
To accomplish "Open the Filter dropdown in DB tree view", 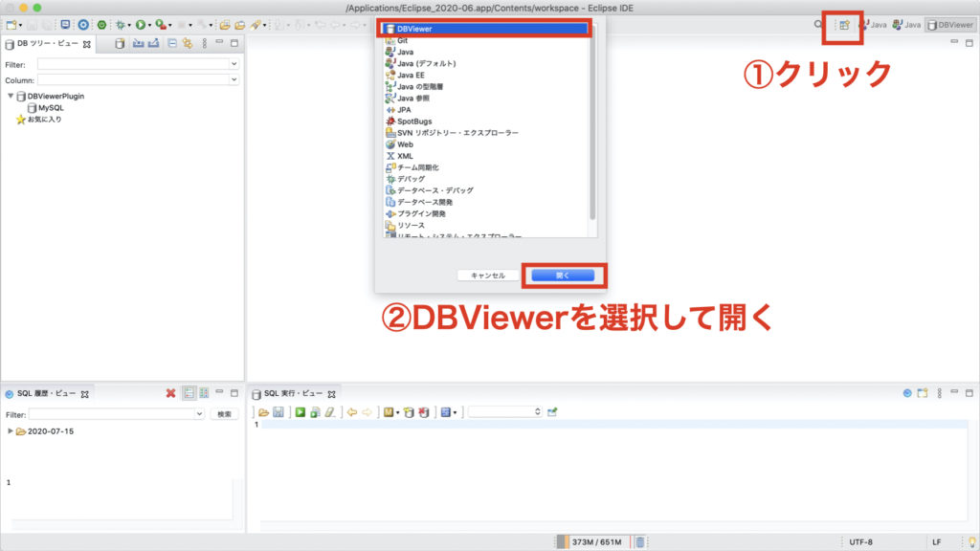I will (x=234, y=64).
